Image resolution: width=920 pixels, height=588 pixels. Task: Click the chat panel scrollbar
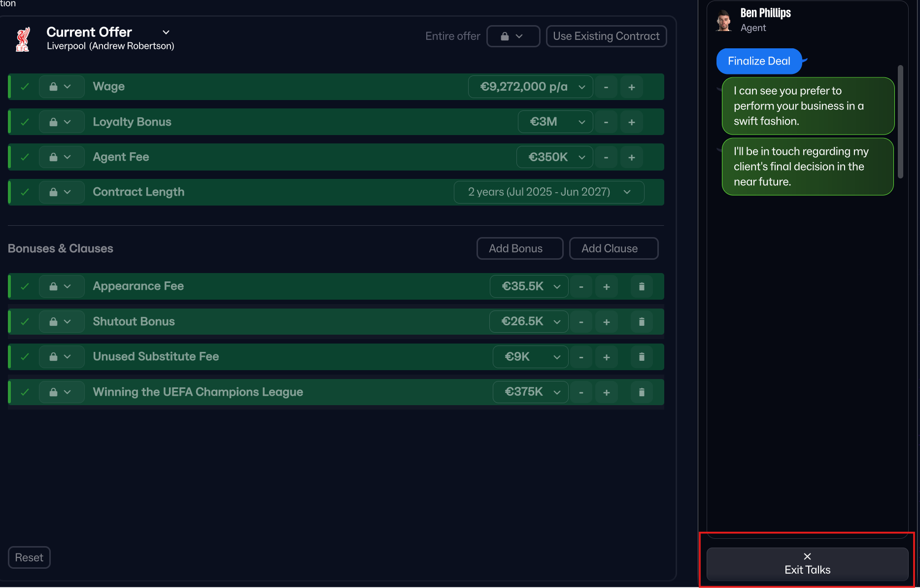900,122
